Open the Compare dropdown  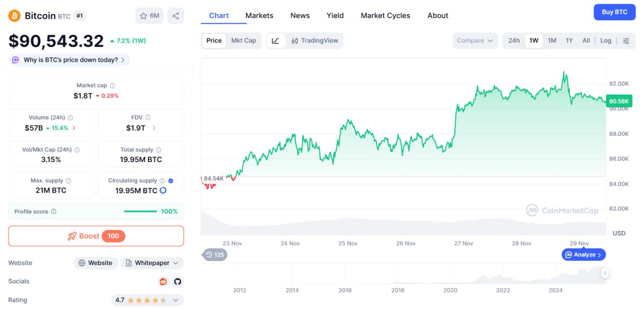click(475, 41)
